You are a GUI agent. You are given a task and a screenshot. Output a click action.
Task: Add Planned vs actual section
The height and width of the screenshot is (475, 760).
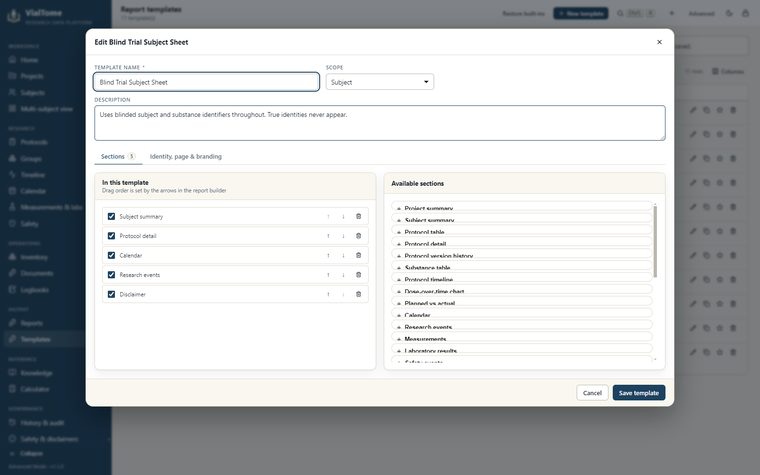(522, 301)
